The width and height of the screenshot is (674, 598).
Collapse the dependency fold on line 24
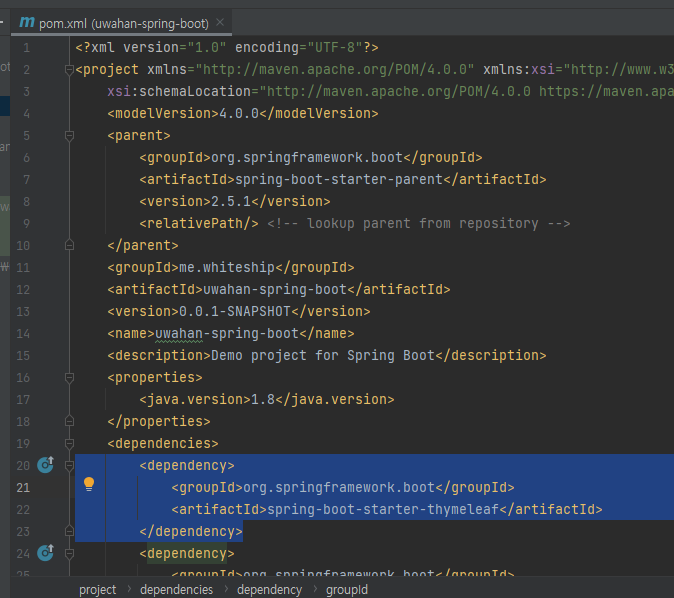(69, 553)
